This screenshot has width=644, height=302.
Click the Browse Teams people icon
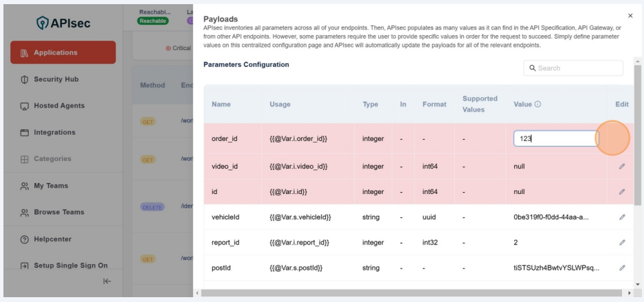point(24,213)
